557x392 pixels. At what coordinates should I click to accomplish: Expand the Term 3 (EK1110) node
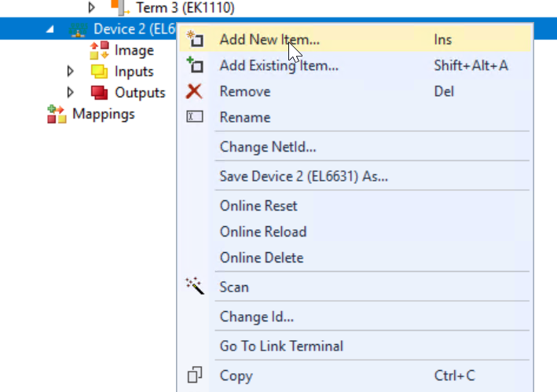[91, 7]
